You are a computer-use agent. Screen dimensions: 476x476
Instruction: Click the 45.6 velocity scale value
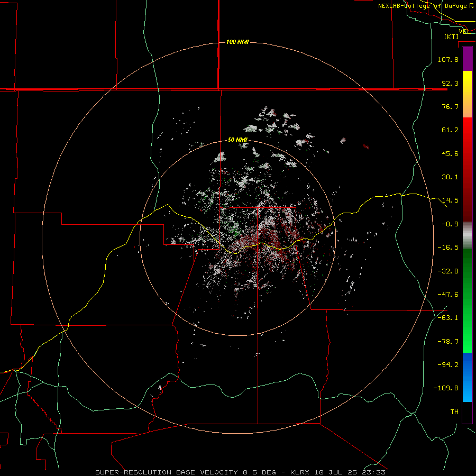(x=450, y=153)
